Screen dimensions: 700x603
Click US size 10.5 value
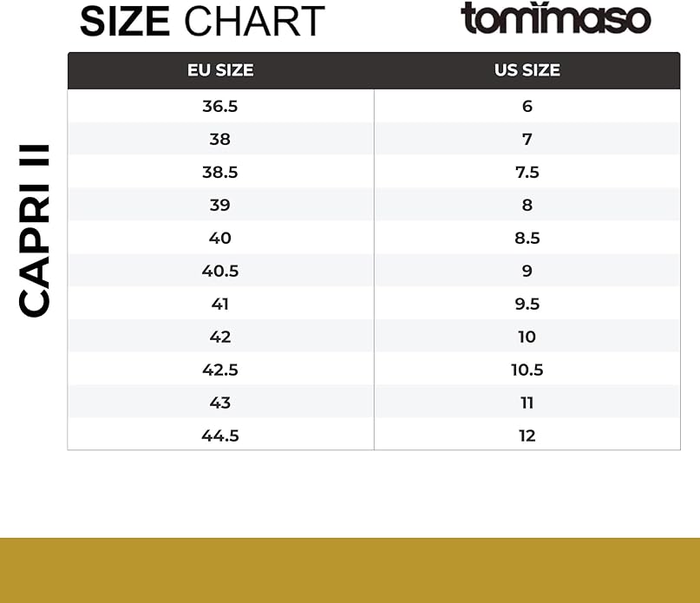[x=527, y=370]
